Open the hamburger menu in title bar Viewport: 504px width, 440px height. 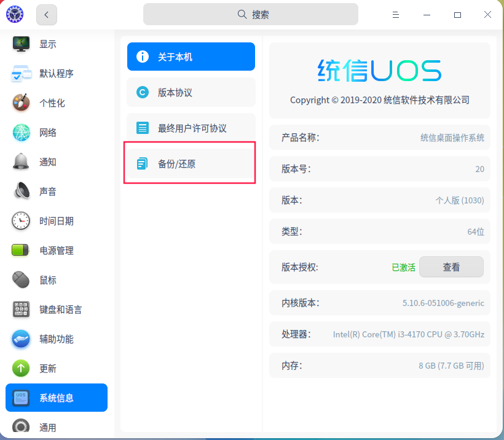tap(396, 15)
